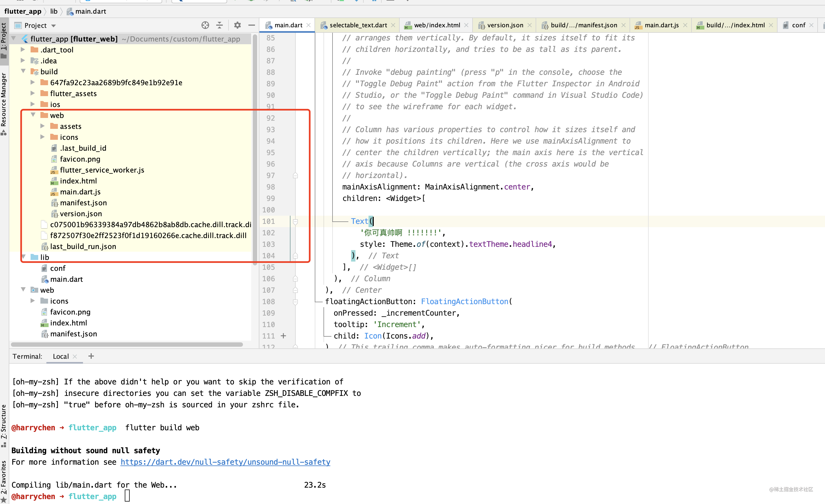Click the lib breadcrumb in navigation bar
The height and width of the screenshot is (504, 825).
pyautogui.click(x=54, y=11)
